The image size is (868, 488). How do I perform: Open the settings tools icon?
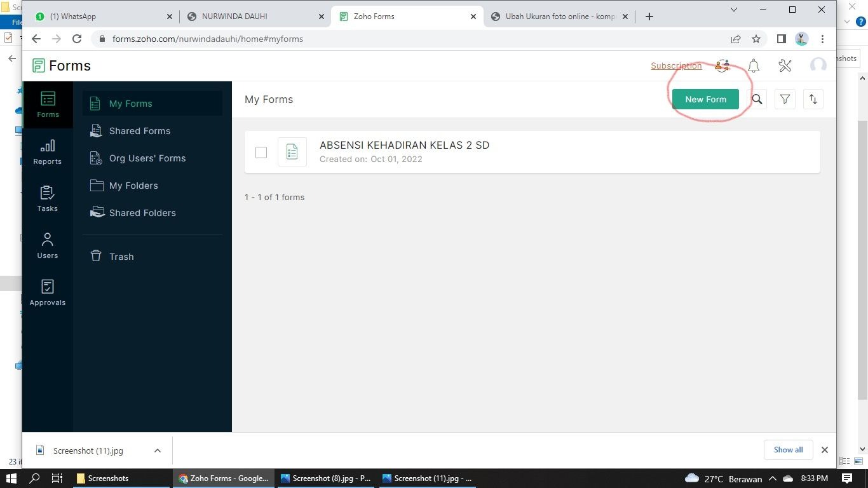click(x=785, y=65)
